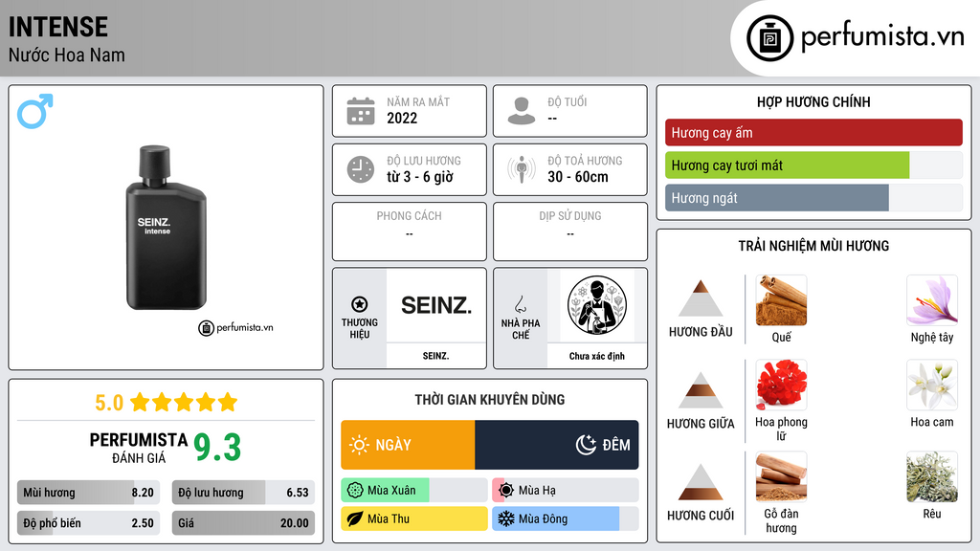Click the moon icon in Đêm bar
980x551 pixels.
point(586,445)
